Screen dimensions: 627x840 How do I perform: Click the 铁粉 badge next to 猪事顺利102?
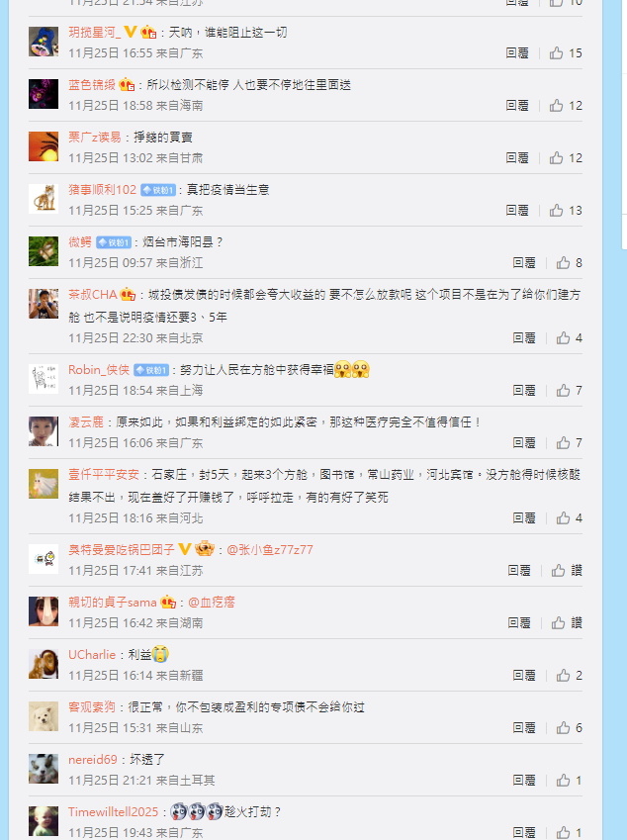point(158,190)
